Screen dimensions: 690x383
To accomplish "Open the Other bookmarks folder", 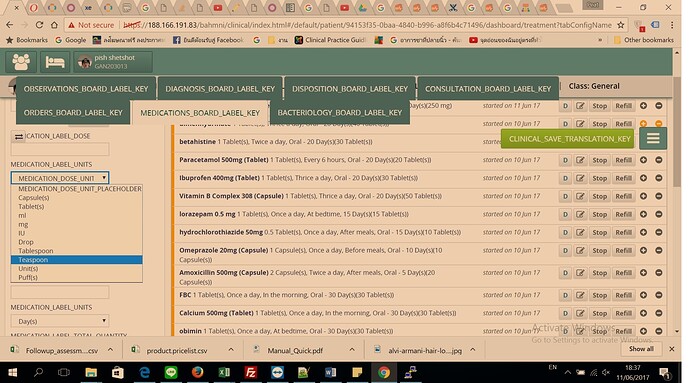I will click(x=643, y=40).
